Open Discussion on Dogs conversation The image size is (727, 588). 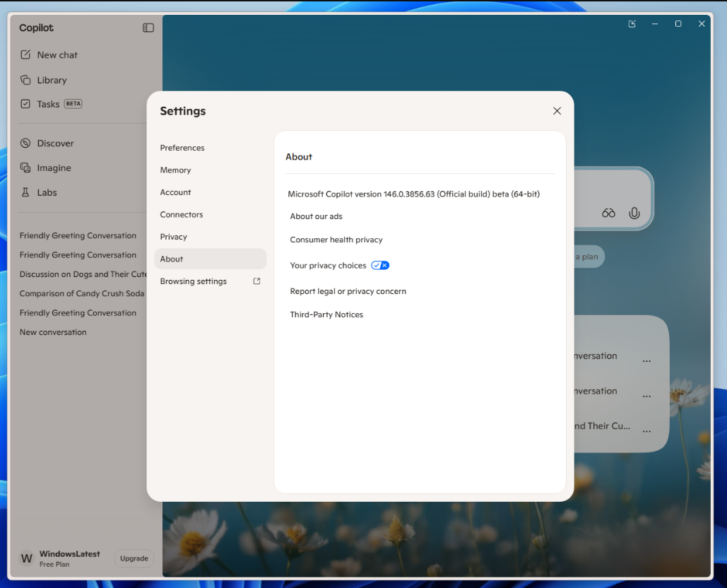click(83, 274)
